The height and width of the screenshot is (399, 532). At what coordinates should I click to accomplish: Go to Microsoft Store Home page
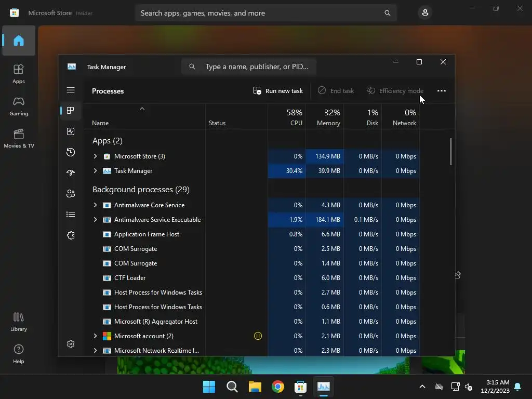(19, 41)
